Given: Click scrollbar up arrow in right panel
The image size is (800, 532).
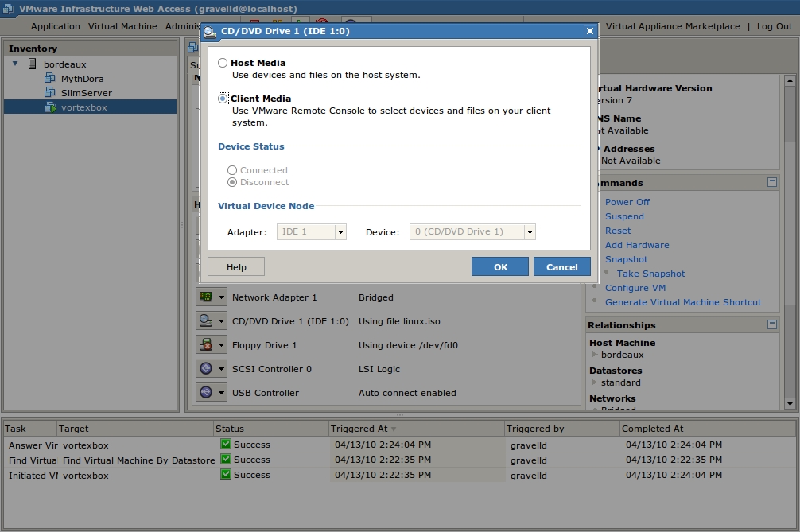Looking at the screenshot, I should tap(790, 80).
